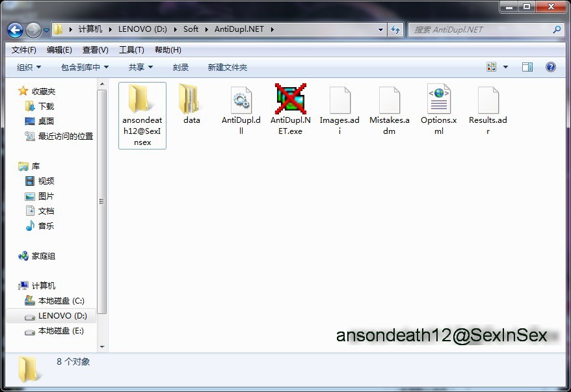
Task: Click AntiDupl.NET in address breadcrumb
Action: (x=239, y=29)
